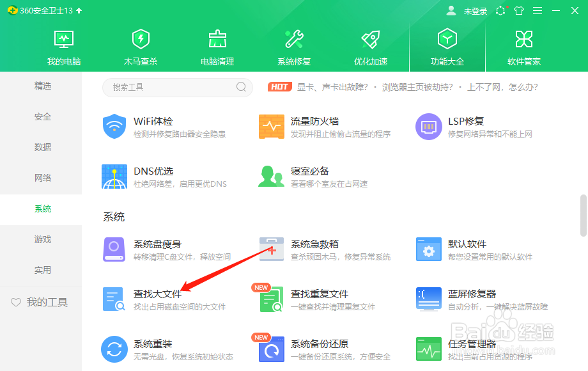Screen dimensions: 588x371
Task: Click the HOT badge label
Action: tap(280, 87)
